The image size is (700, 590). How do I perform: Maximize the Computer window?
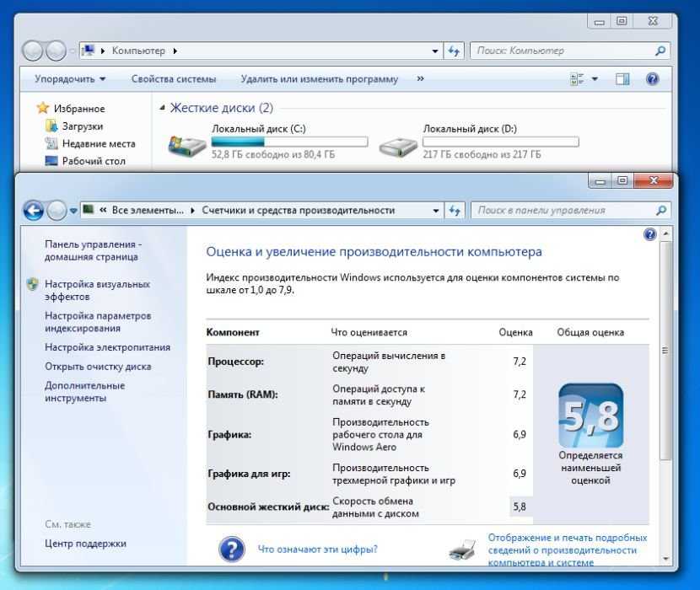pos(622,20)
